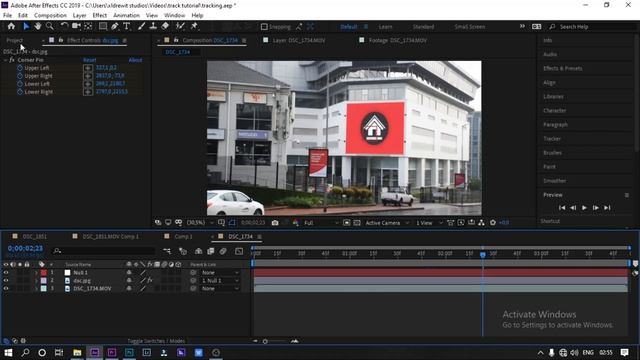
Task: Select the Puppet Pin tool
Action: 194,26
